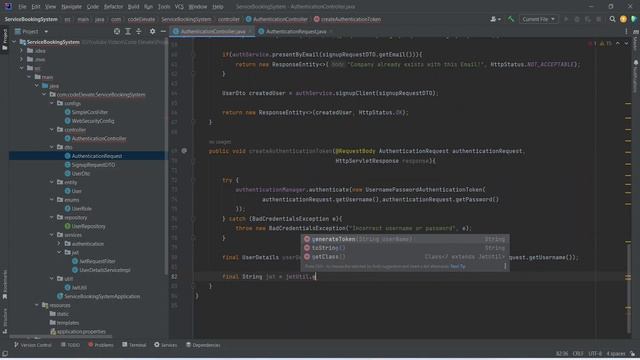This screenshot has width=640, height=360.
Task: Expand the authentication package
Action: [59, 244]
